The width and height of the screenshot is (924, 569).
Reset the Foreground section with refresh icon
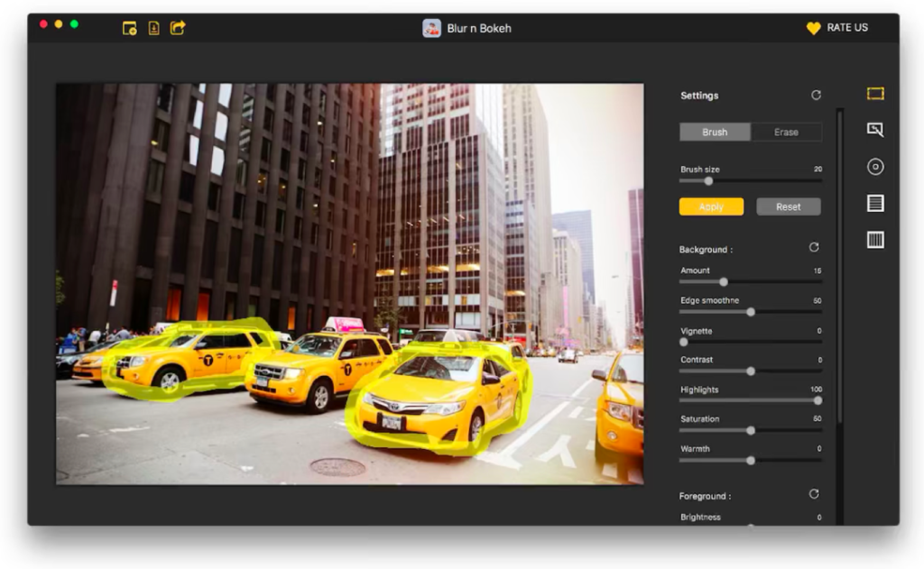click(x=814, y=493)
